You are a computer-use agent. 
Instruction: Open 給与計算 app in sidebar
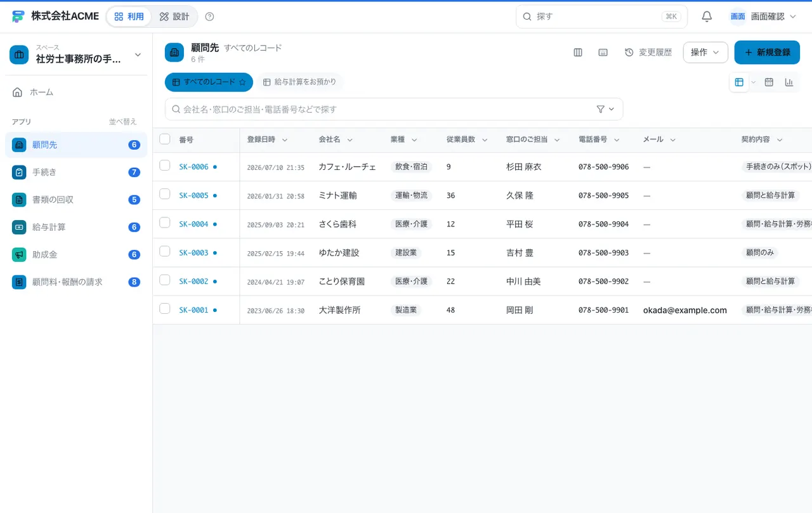(x=76, y=227)
